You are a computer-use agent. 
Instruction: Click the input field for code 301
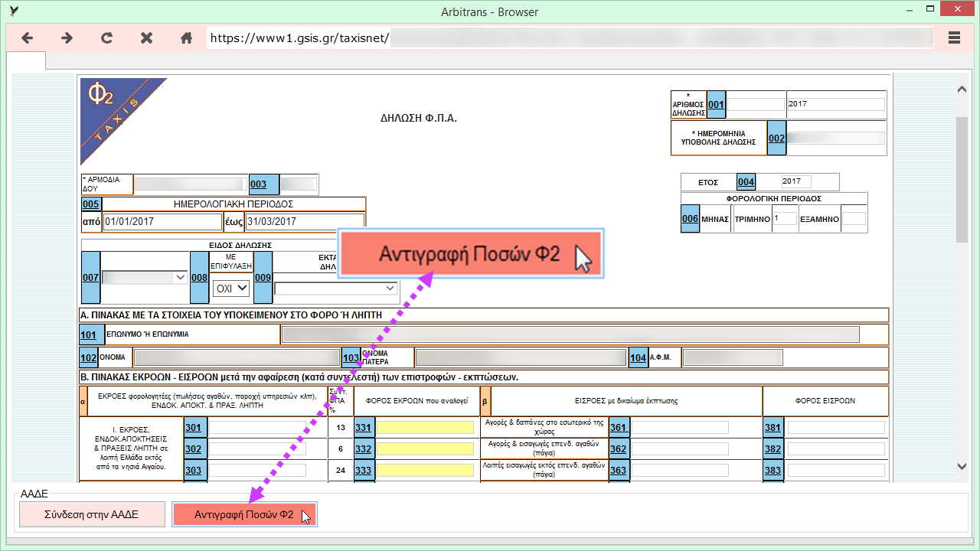point(258,428)
